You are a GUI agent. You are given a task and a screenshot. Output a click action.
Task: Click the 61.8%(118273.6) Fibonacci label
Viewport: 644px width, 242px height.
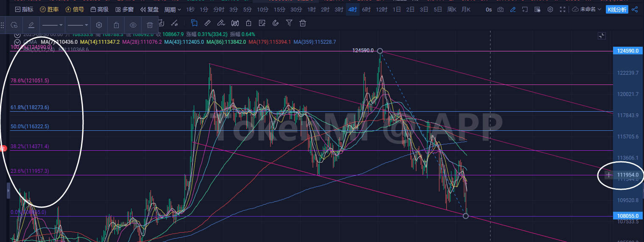coord(30,107)
